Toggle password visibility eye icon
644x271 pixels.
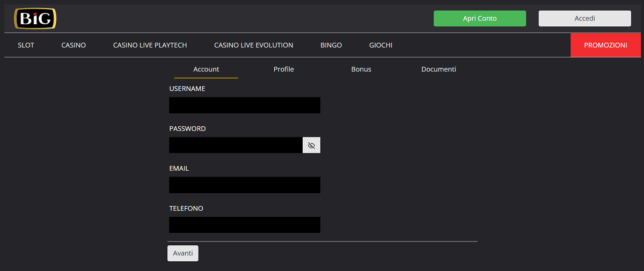tap(311, 145)
